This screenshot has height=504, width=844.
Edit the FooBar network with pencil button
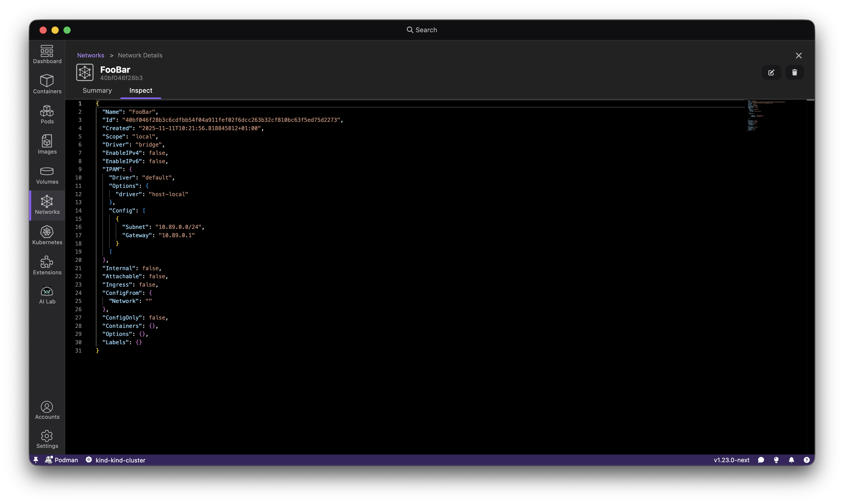771,72
